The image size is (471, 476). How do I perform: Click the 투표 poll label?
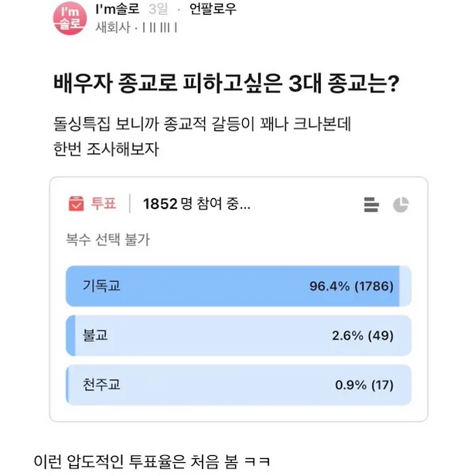[x=104, y=204]
